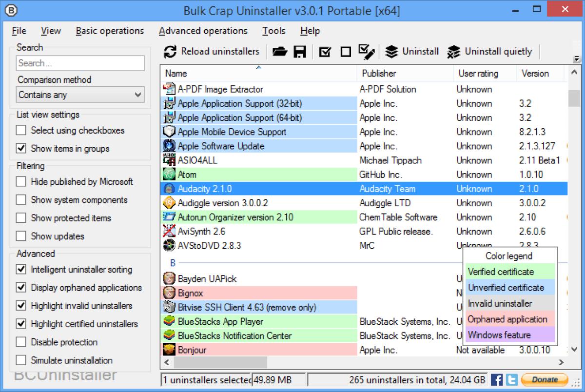Click the save list toolbar icon
This screenshot has height=392, width=585.
[299, 51]
